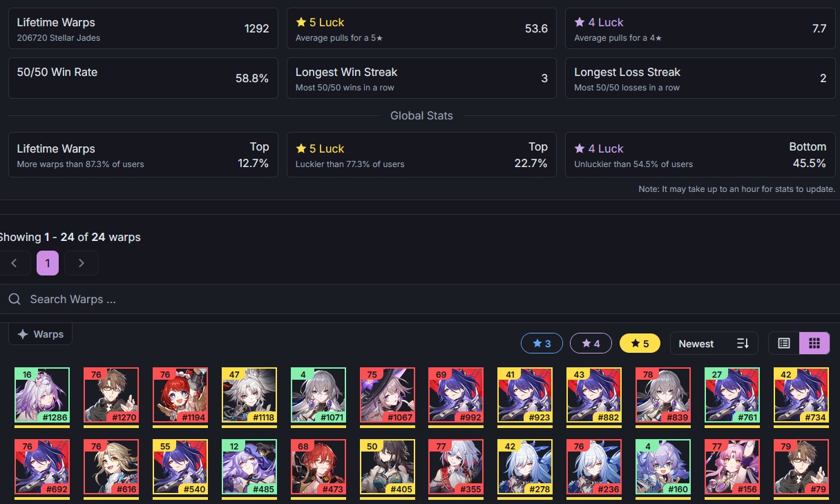Open the warp card #156

coord(732,467)
